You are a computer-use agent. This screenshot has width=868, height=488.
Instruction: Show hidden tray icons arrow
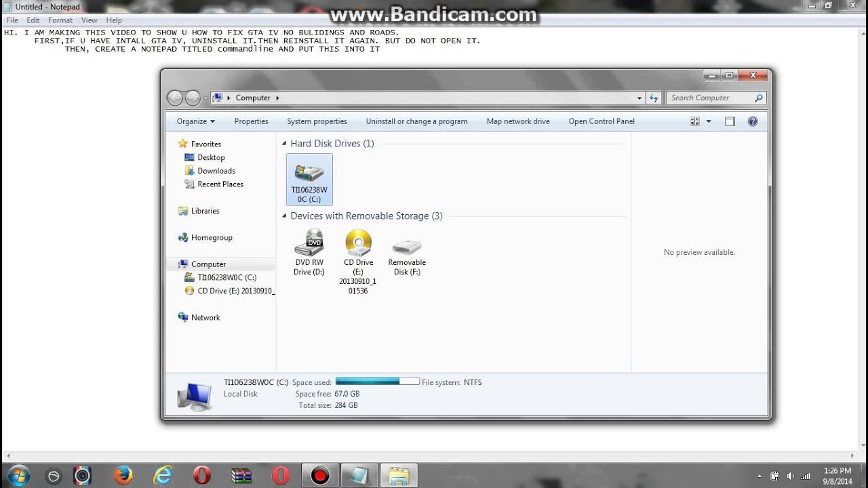(x=759, y=476)
